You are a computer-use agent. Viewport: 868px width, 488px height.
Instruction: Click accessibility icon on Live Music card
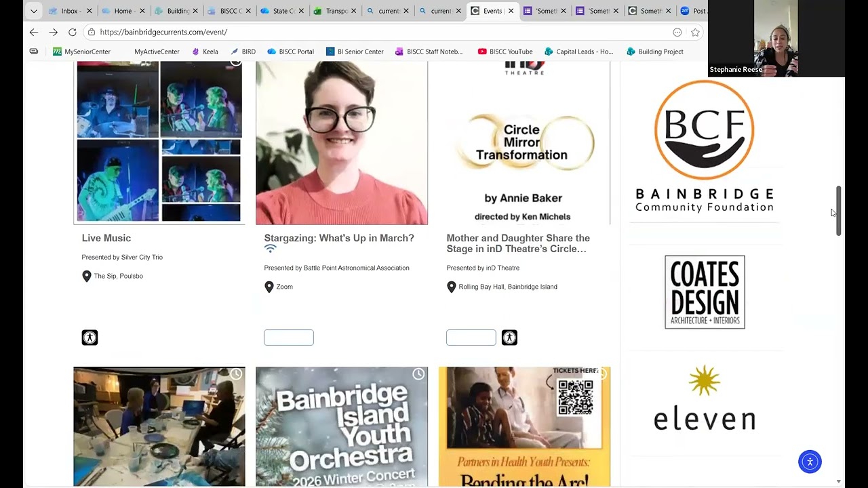[x=90, y=338]
